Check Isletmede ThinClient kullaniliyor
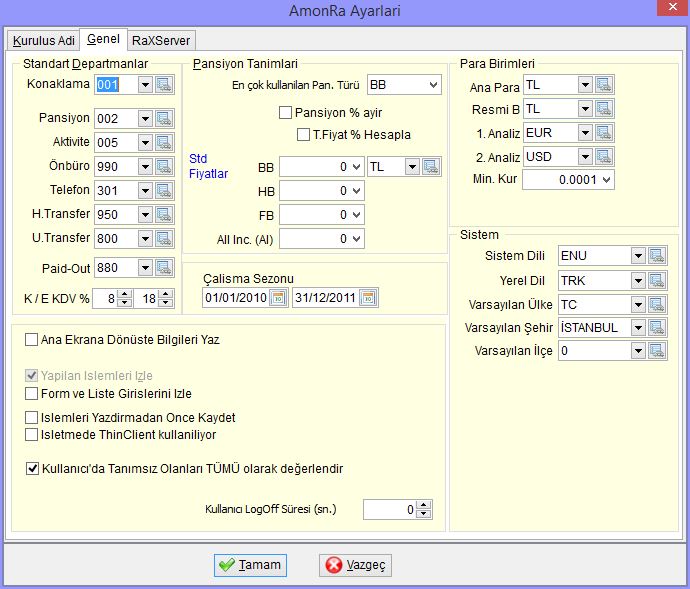 pos(31,434)
